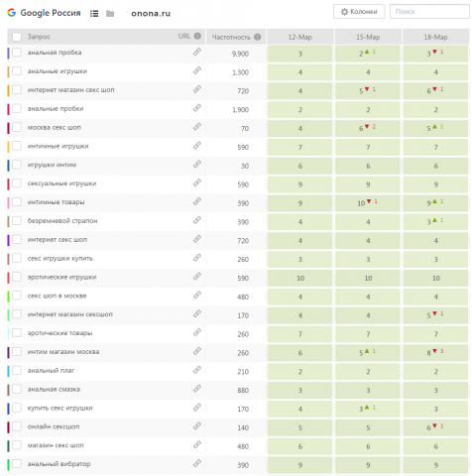
Task: Check the box for москва секс шоп
Action: click(x=17, y=127)
